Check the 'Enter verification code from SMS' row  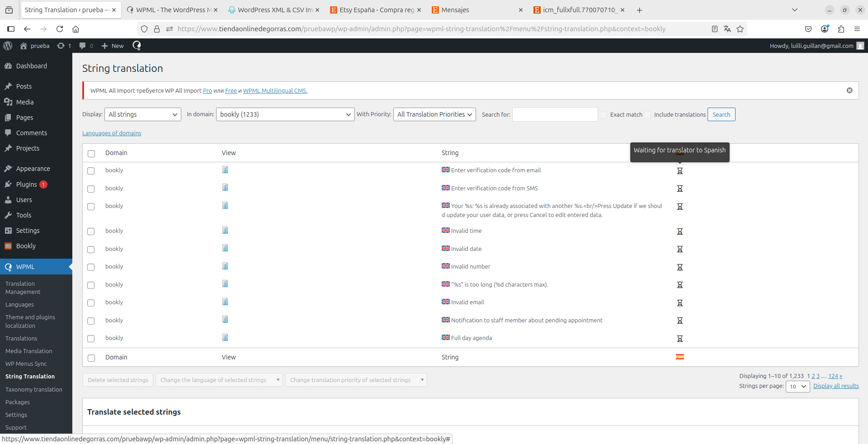tap(91, 189)
